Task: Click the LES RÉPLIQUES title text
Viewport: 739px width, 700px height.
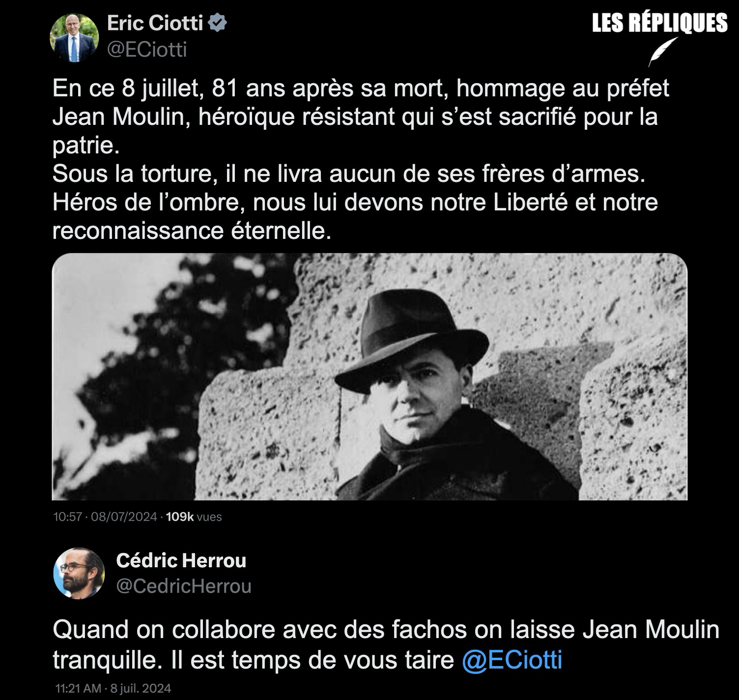Action: [659, 23]
